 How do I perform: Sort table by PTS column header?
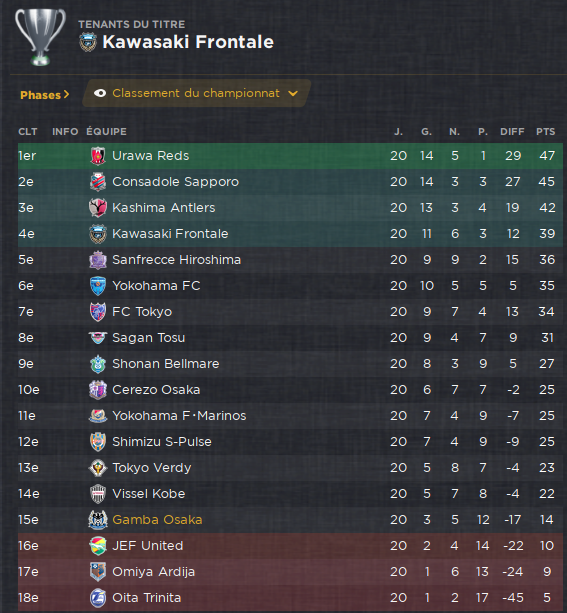[x=545, y=132]
